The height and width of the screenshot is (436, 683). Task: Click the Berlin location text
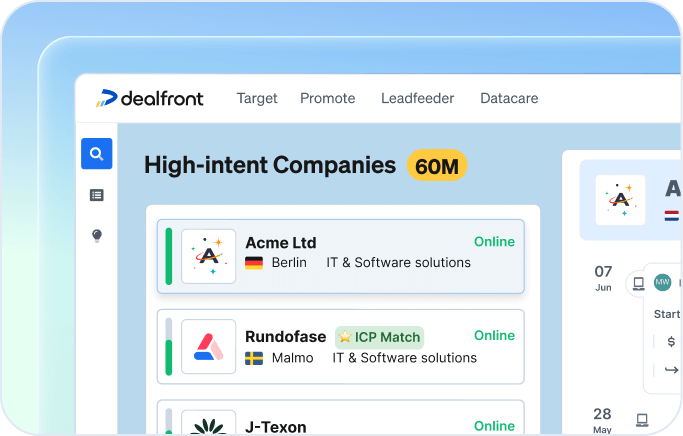pos(289,263)
